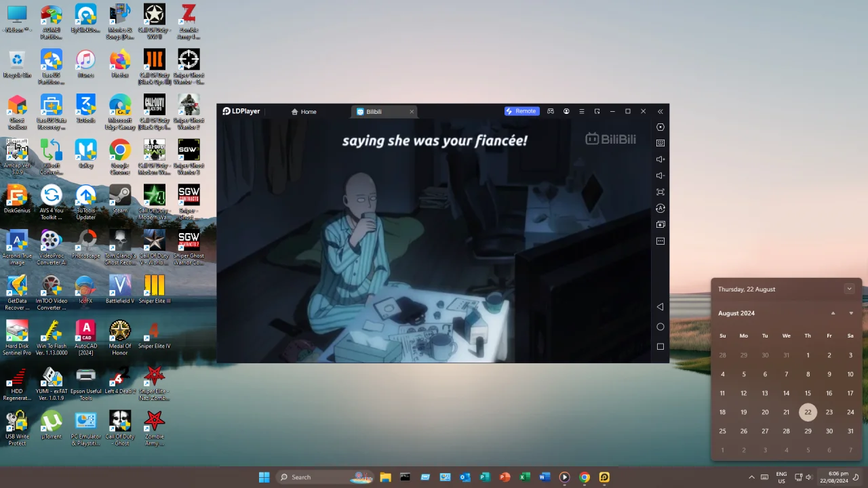
Task: Open the LDPlayer user account icon
Action: point(566,111)
